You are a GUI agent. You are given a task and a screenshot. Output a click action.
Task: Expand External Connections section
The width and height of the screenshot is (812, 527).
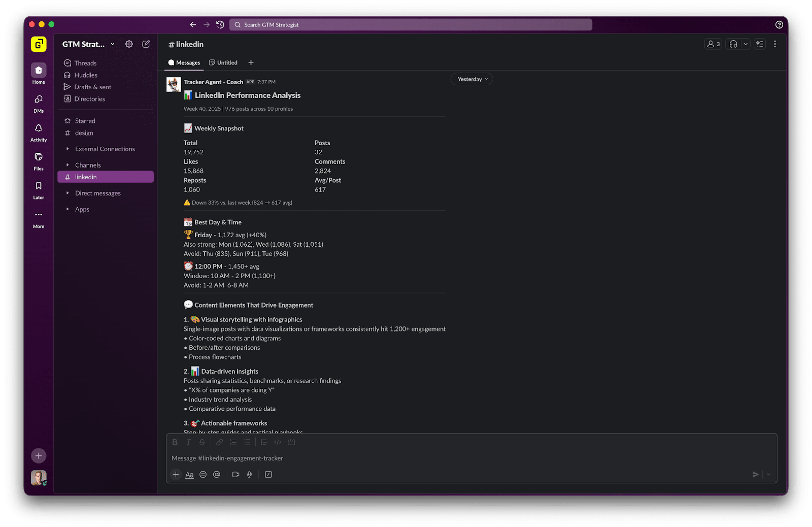point(106,149)
